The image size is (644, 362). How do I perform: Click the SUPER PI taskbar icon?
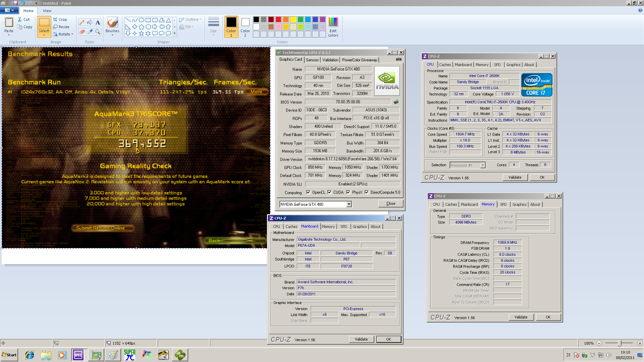point(130,355)
